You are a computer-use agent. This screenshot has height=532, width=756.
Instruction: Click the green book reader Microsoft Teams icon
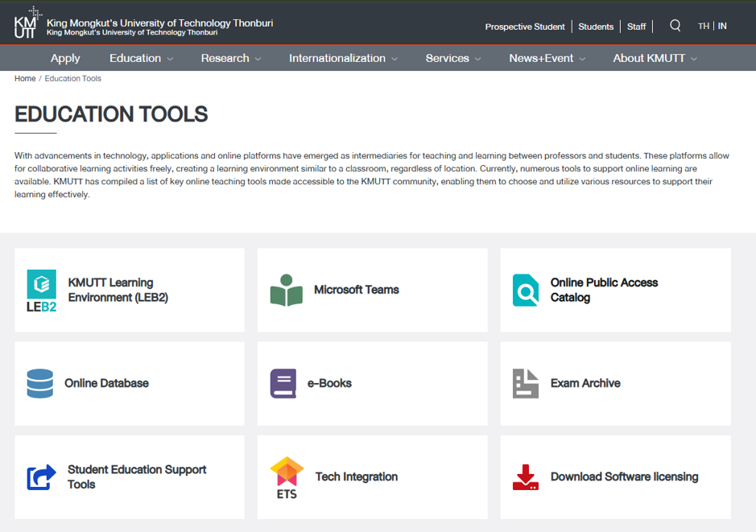[x=287, y=290]
